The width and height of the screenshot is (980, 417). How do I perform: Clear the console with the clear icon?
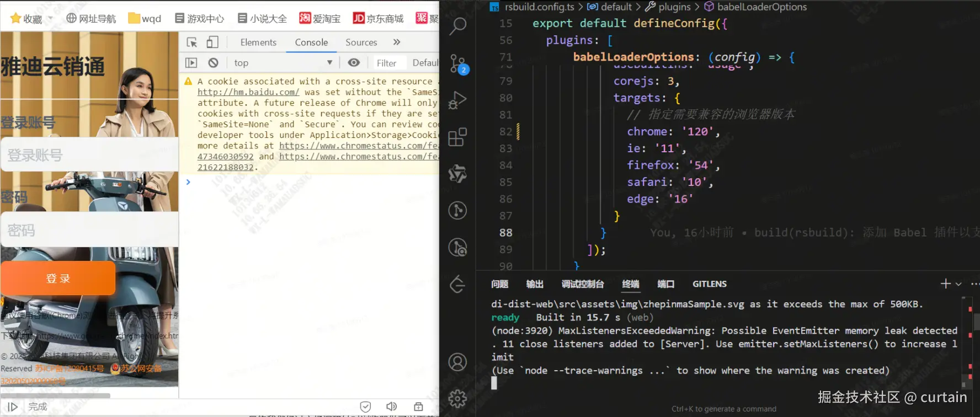(x=214, y=63)
